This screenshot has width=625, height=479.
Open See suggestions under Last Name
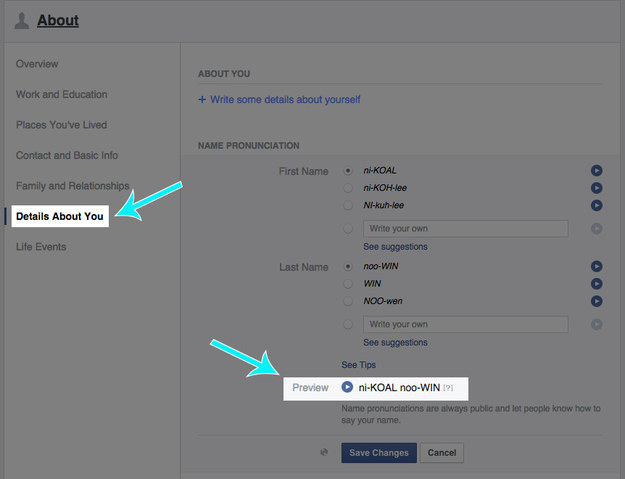pyautogui.click(x=395, y=342)
